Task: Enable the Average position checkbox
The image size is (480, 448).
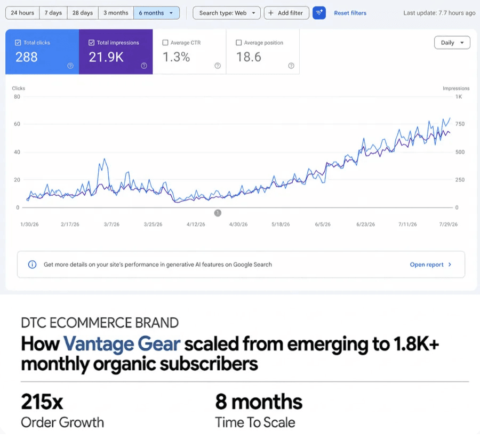Action: tap(239, 43)
